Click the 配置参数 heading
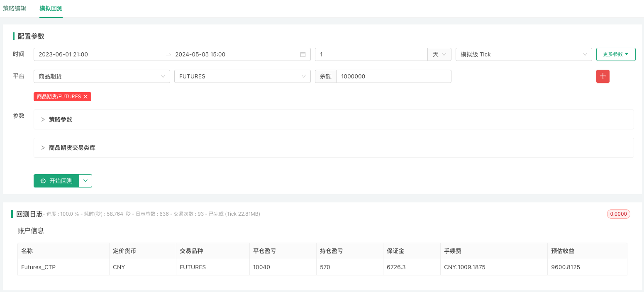 click(x=31, y=36)
